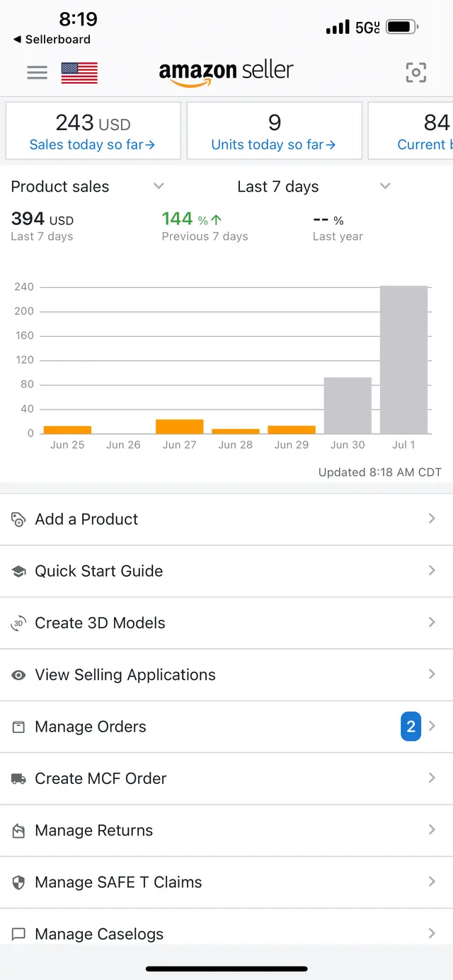Image resolution: width=453 pixels, height=980 pixels.
Task: Tap the shield icon for SAFE T Claims
Action: click(18, 882)
